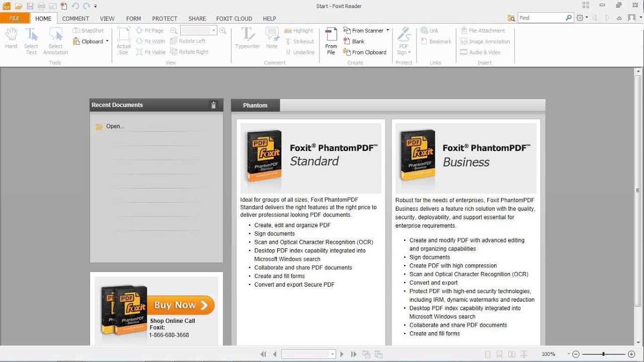The width and height of the screenshot is (644, 362).
Task: Click the Foxit PhantomPDF Standard banner
Action: click(x=311, y=158)
